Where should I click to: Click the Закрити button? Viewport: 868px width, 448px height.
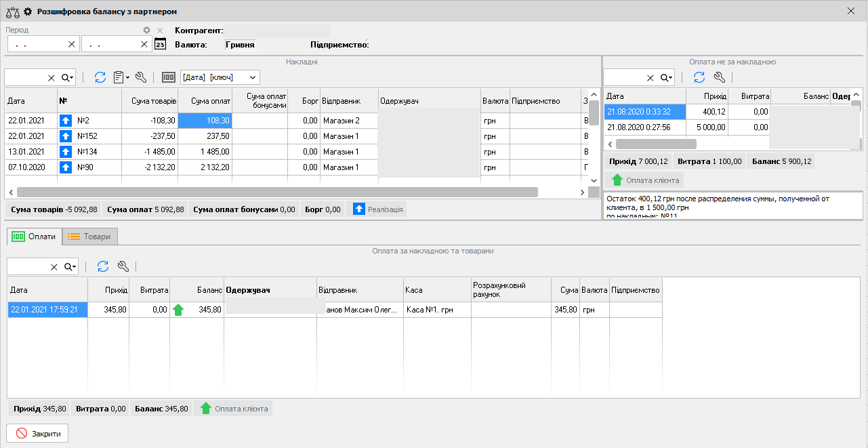[38, 434]
